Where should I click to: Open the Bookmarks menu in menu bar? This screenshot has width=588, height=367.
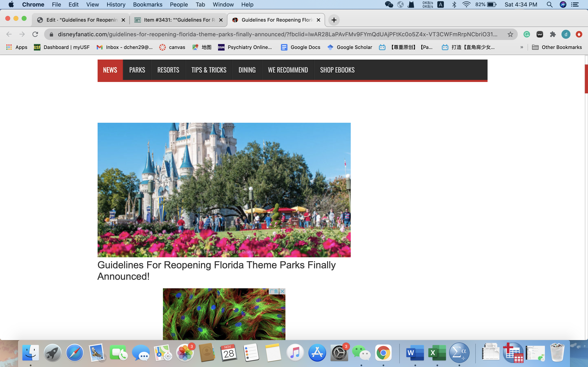(x=147, y=5)
